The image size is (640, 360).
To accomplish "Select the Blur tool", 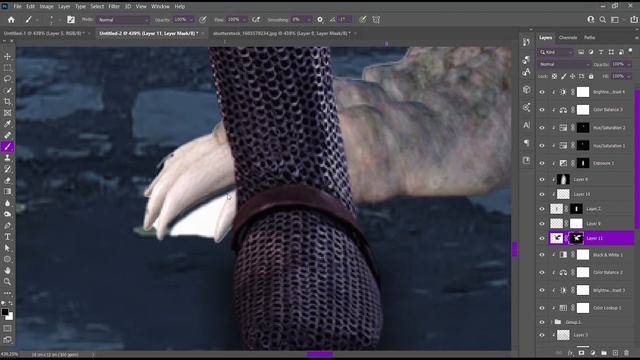I will click(x=7, y=203).
